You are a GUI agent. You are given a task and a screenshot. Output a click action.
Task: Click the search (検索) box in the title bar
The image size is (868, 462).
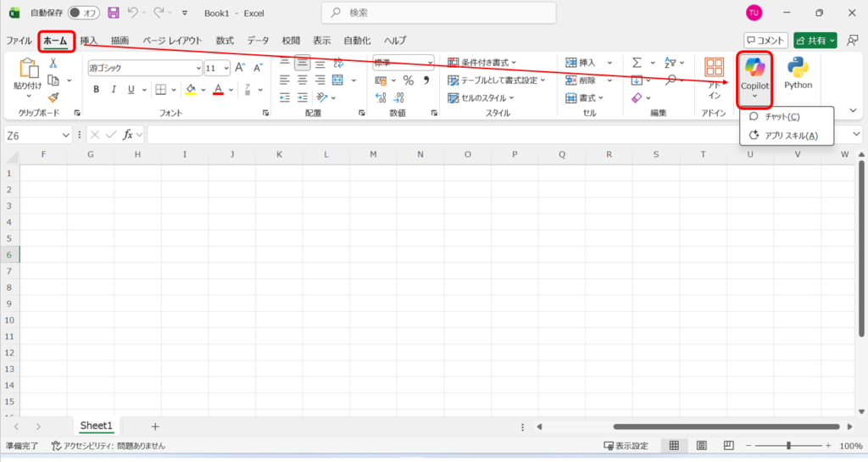click(x=438, y=14)
